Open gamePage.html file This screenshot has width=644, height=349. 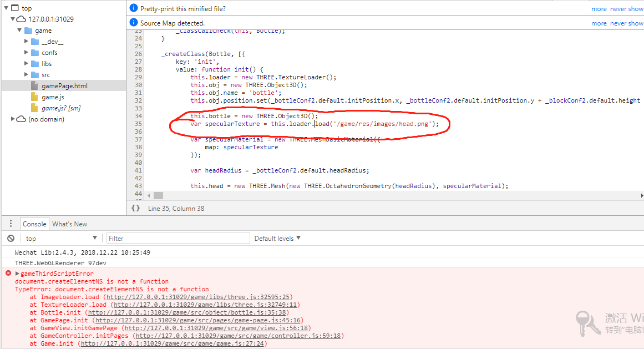[64, 86]
